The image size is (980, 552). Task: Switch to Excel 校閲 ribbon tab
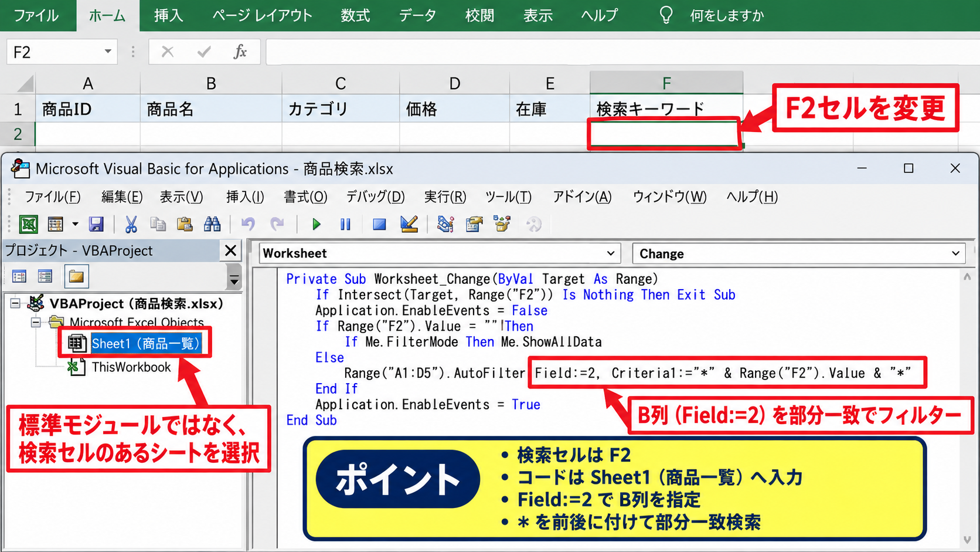click(x=479, y=15)
